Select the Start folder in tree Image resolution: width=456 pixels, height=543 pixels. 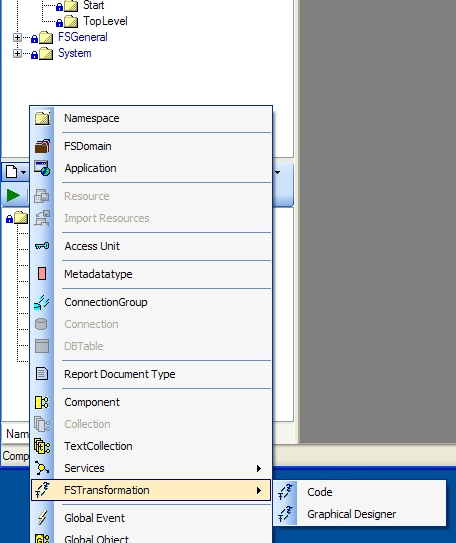click(93, 5)
